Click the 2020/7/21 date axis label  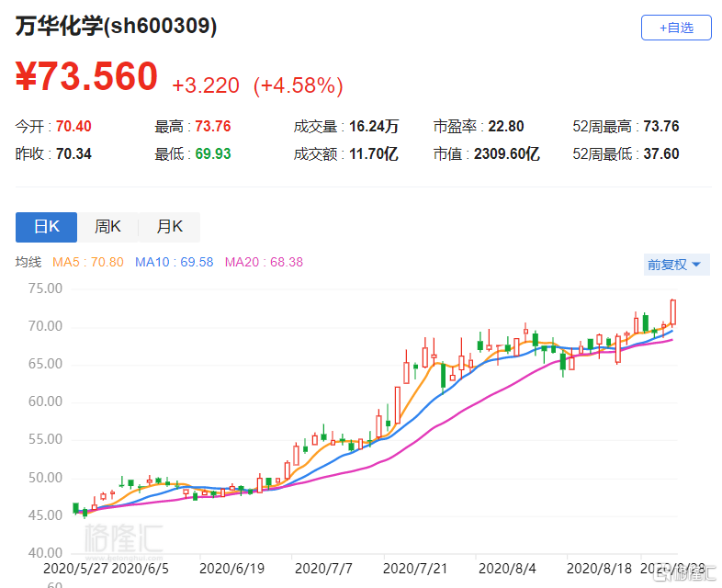pos(415,569)
